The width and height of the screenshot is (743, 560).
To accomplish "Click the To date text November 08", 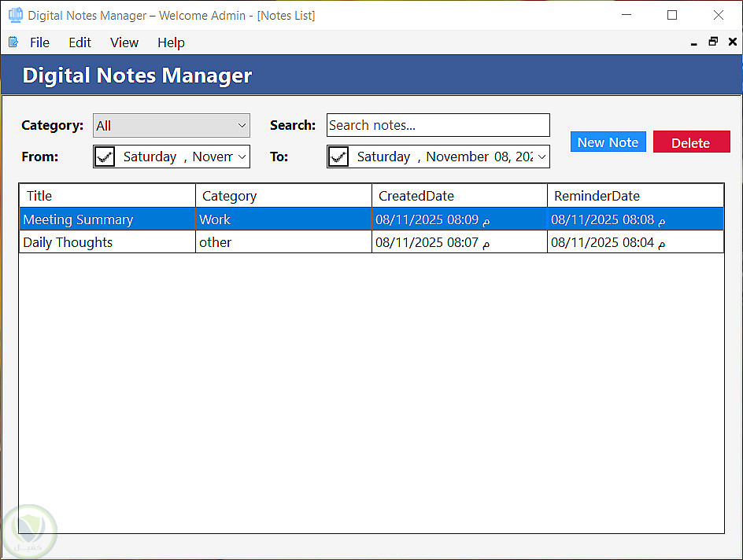I will pyautogui.click(x=468, y=157).
